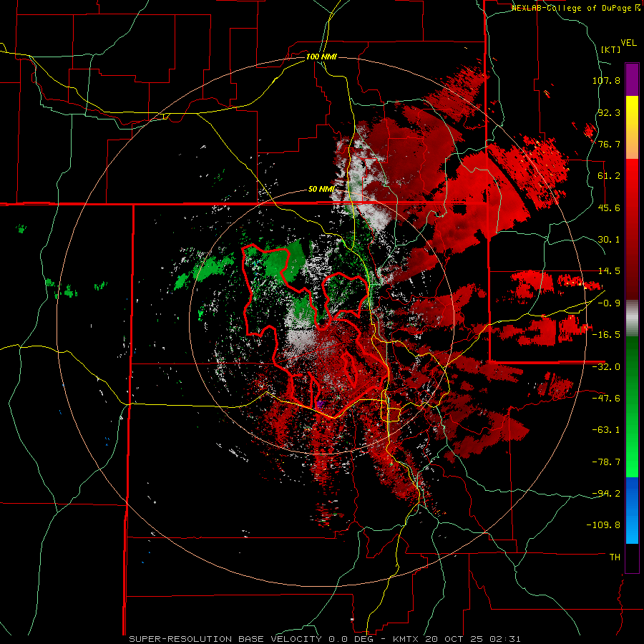Viewport: 644px width, 644px height.
Task: Select the -109.8 legend value
Action: (x=604, y=525)
